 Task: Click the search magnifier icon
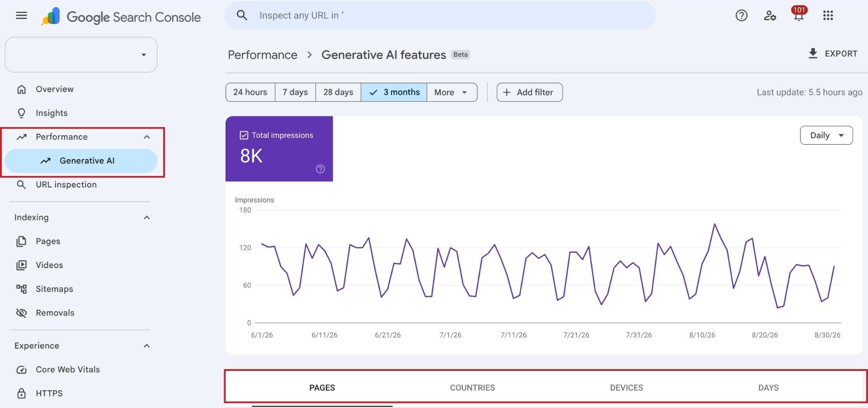click(x=242, y=15)
